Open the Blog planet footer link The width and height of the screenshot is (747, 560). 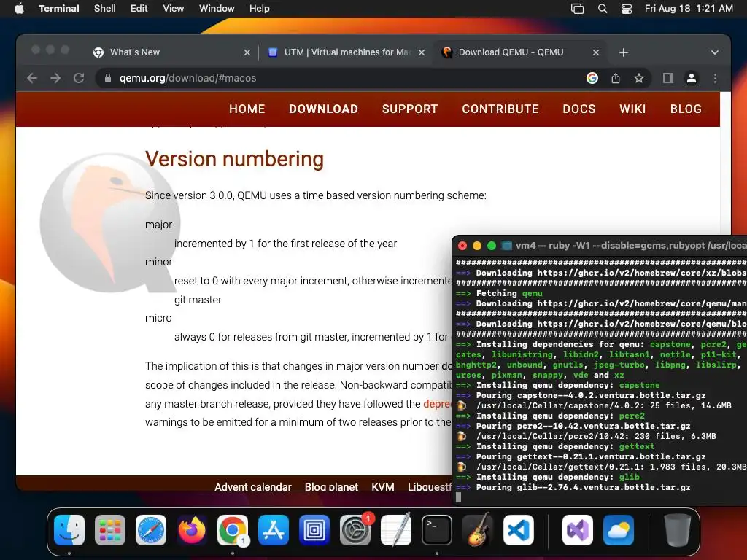[x=331, y=486]
